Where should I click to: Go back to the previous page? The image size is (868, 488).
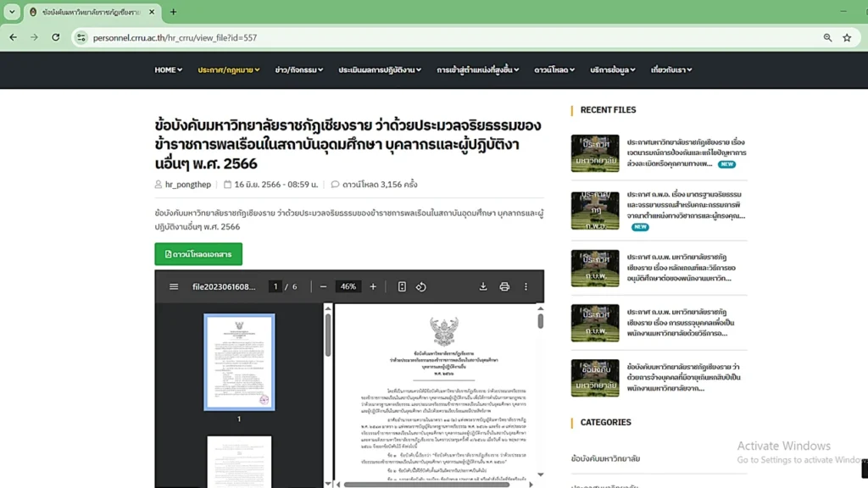(14, 37)
